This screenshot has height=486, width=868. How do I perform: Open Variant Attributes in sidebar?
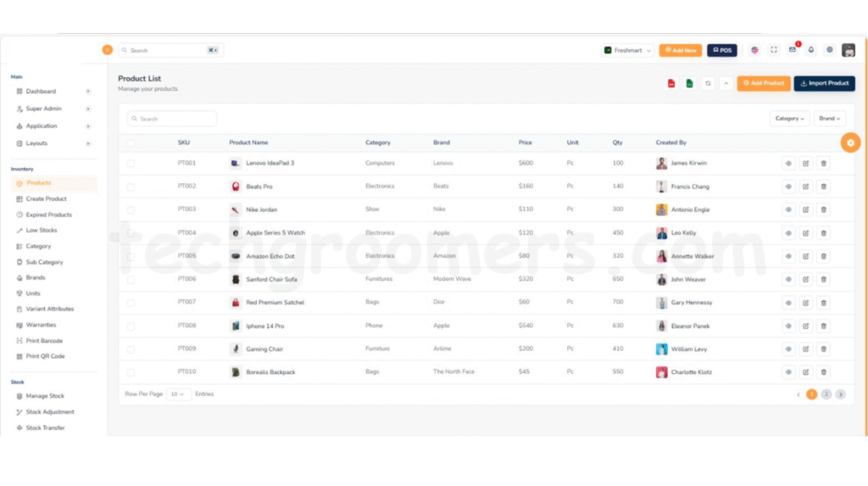tap(49, 310)
